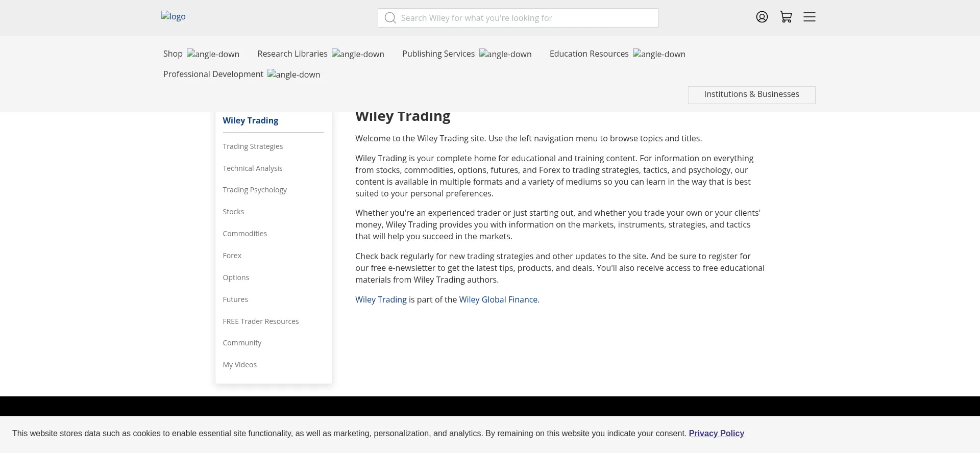Expand Education Resources angle-down arrow
The height and width of the screenshot is (453, 980).
coord(659,54)
